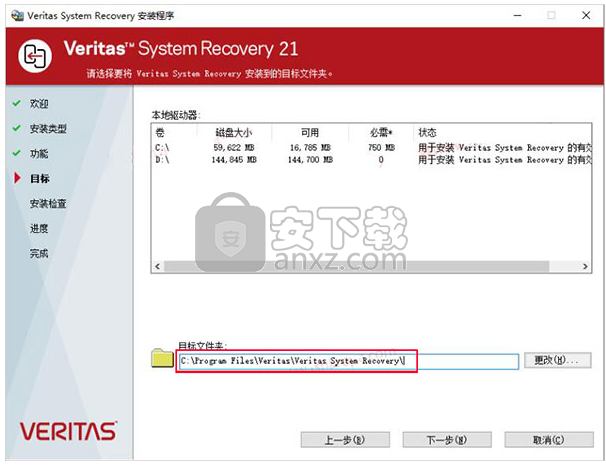
Task: Select the 进度 step in sidebar
Action: click(x=39, y=228)
